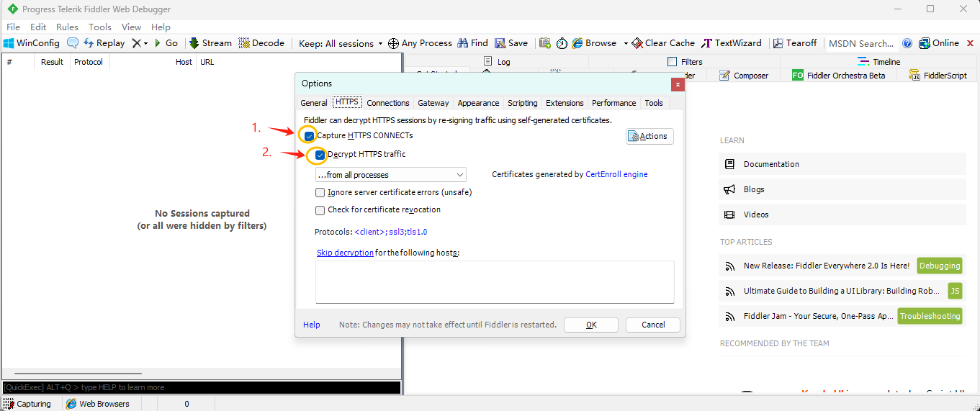Click Clear Cache in the toolbar
The image size is (980, 411).
(663, 43)
